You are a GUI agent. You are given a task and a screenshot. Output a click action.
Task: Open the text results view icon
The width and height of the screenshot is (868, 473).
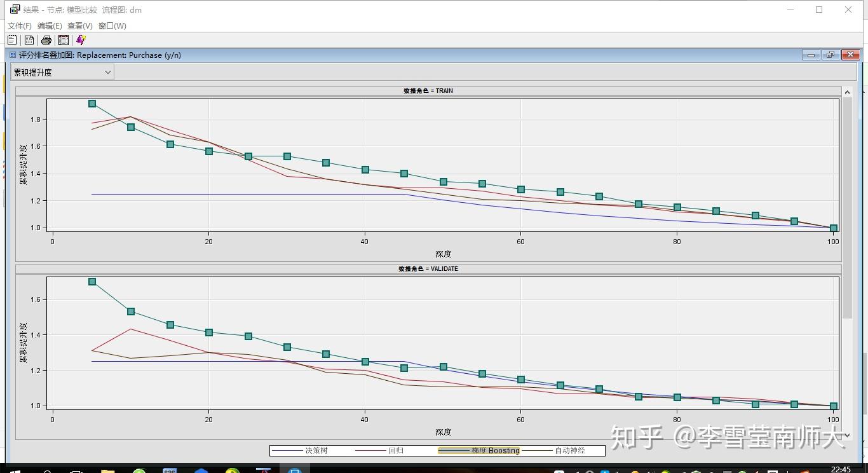tap(11, 39)
